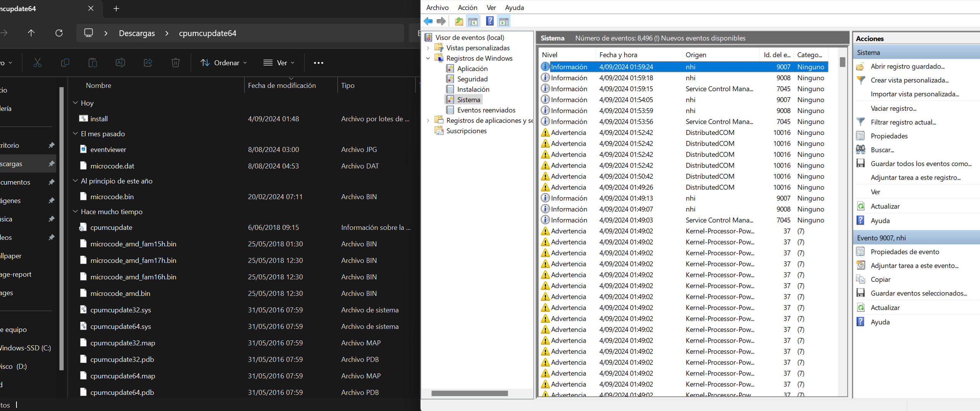The image size is (980, 411).
Task: Click the install batch file icon
Action: 83,119
